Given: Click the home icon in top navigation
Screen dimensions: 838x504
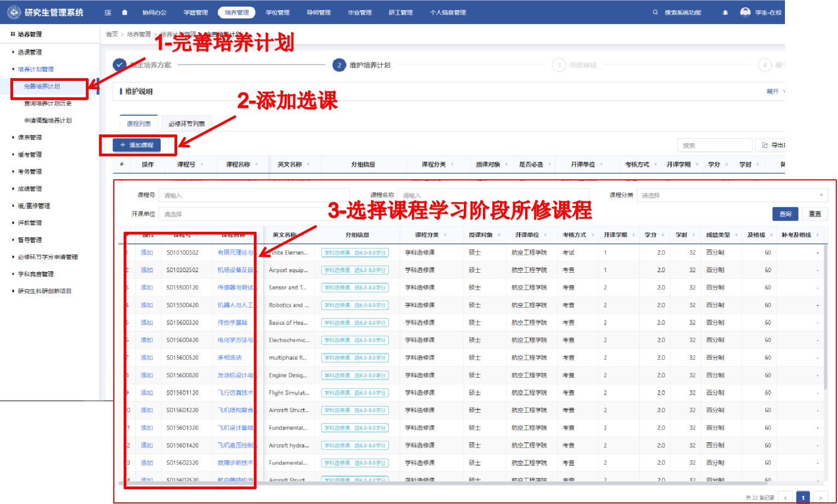Looking at the screenshot, I should (x=125, y=13).
